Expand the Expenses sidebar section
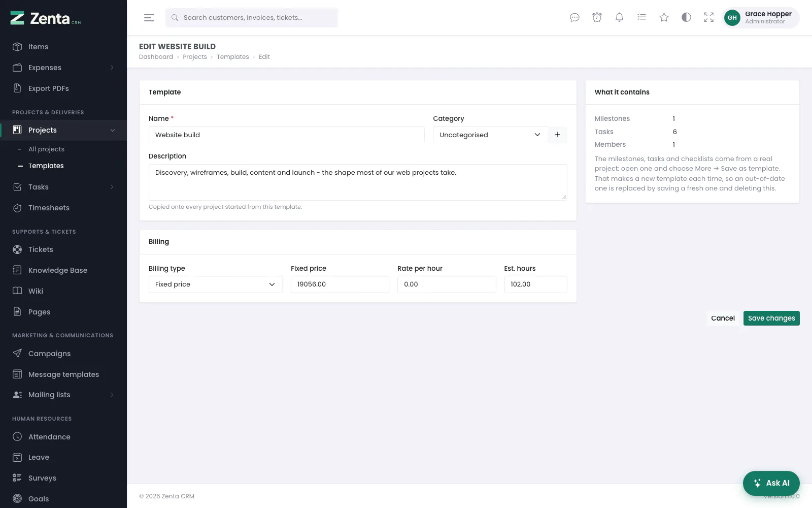 (63, 68)
